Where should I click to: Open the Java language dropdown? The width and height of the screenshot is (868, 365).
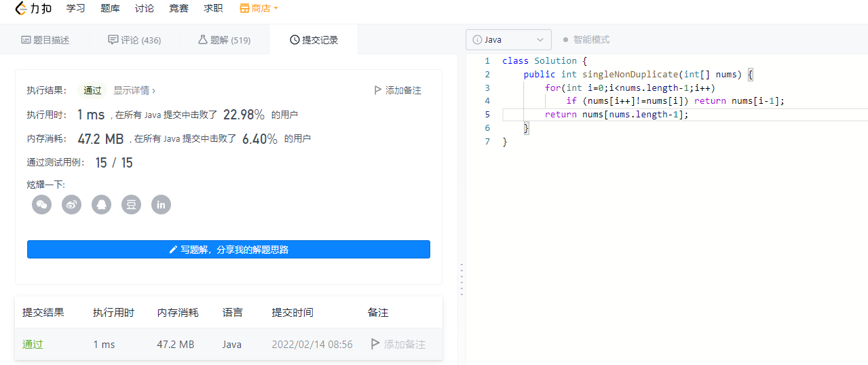pos(508,40)
